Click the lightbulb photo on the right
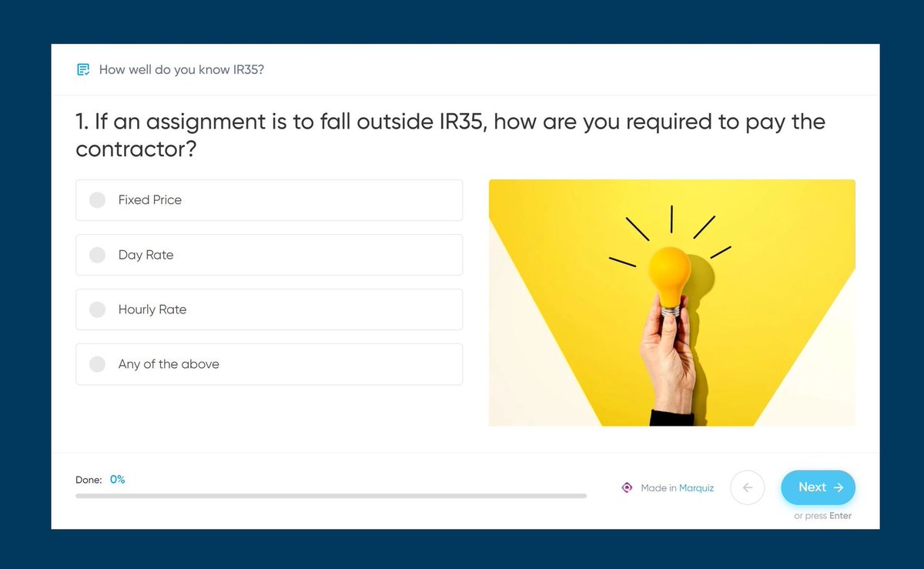The image size is (924, 569). [671, 302]
